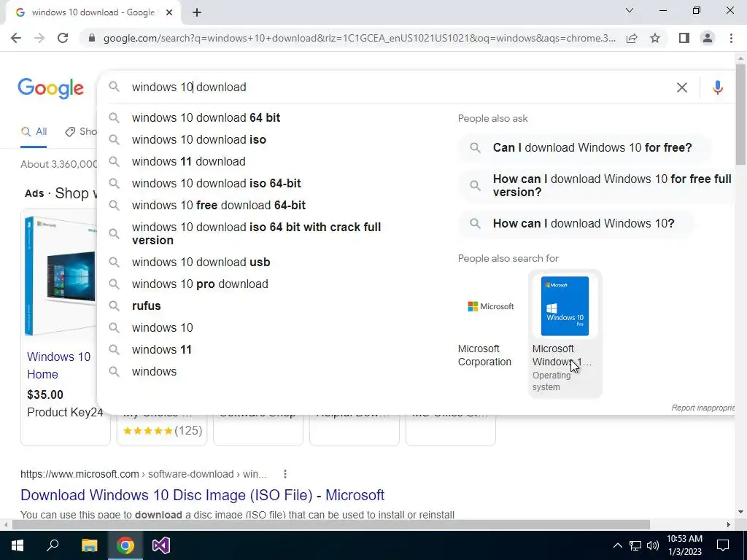Screen dimensions: 747x560
Task: Show hidden system tray icons
Action: 617,545
